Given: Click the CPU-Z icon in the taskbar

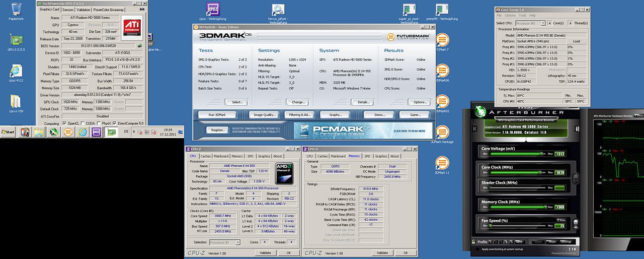Looking at the screenshot, I should coord(96,132).
